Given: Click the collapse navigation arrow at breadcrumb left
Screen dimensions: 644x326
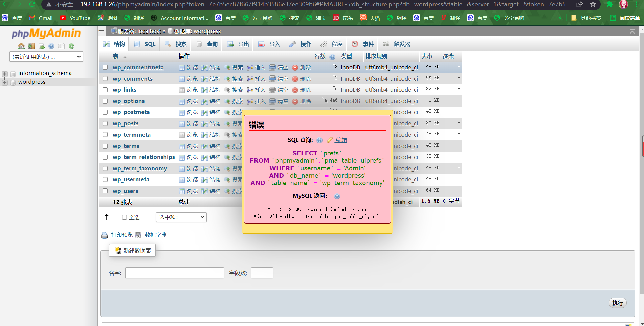Looking at the screenshot, I should click(101, 31).
